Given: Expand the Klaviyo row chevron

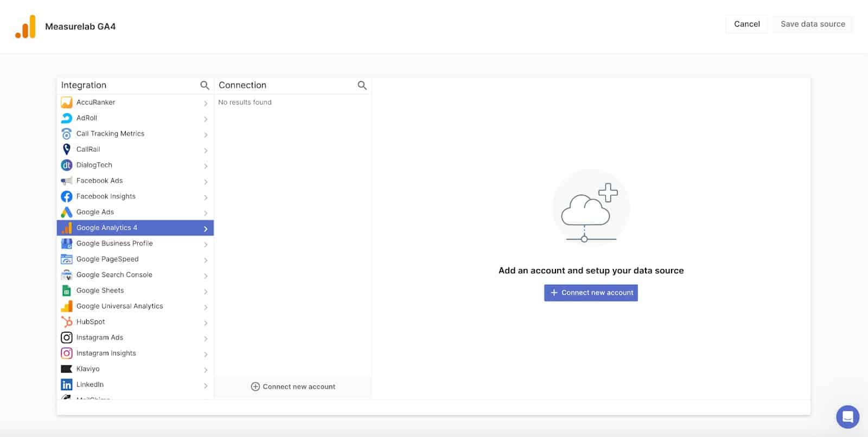Looking at the screenshot, I should (x=206, y=370).
